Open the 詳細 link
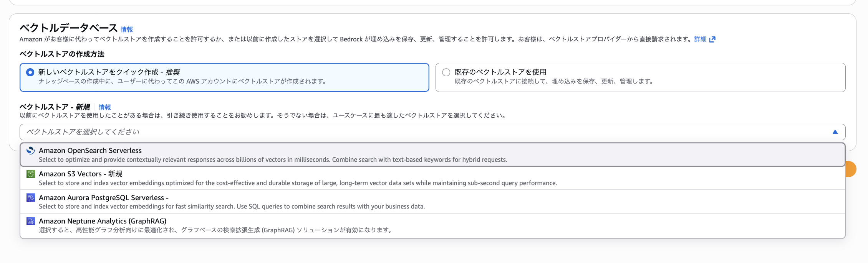Screen dimensions: 868x263 (x=700, y=39)
